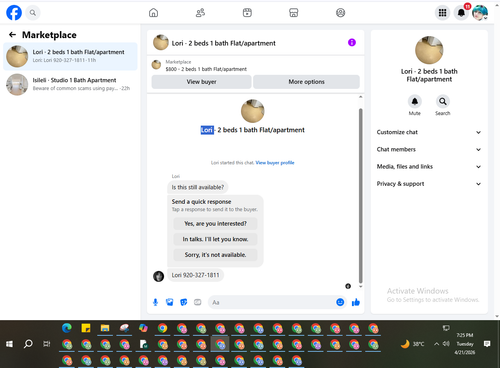500x368 pixels.
Task: Mute the conversation with the bell icon
Action: [x=415, y=101]
